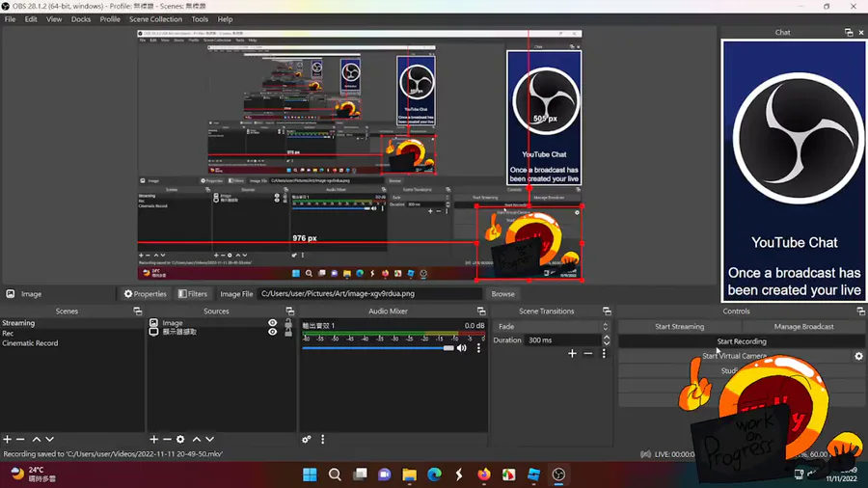Open the Fade transition dropdown
868x488 pixels.
coord(552,326)
